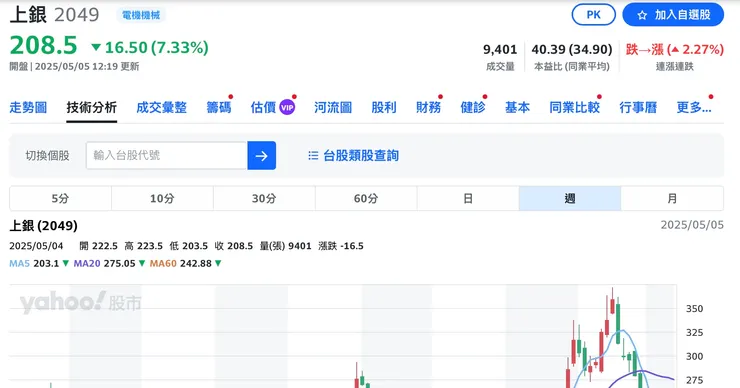Open the 同業比較 tab
Image resolution: width=740 pixels, height=388 pixels.
pos(574,108)
